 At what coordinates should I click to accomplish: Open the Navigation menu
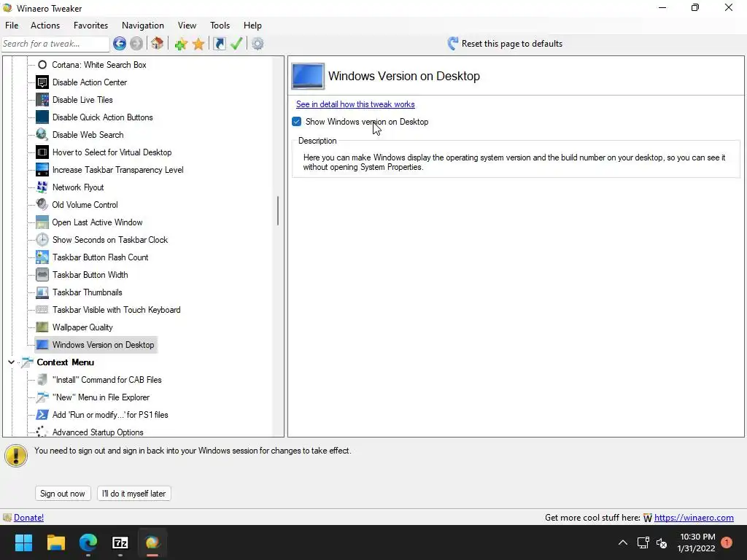coord(143,26)
